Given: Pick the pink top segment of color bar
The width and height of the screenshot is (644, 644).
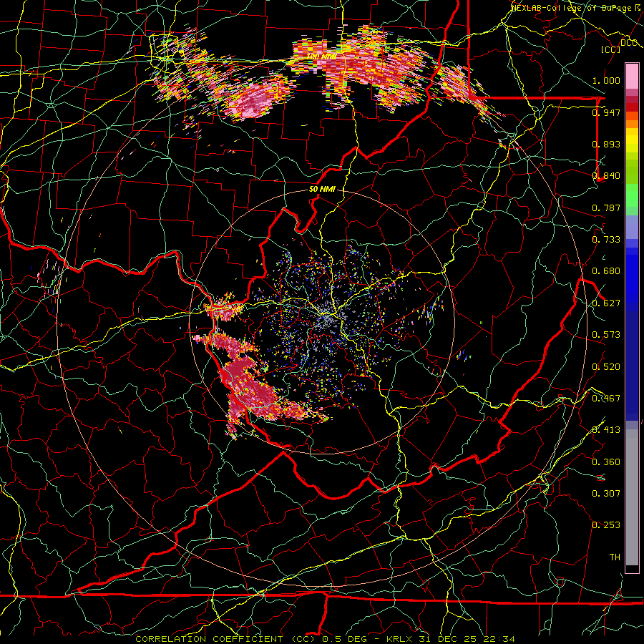Looking at the screenshot, I should [x=632, y=76].
